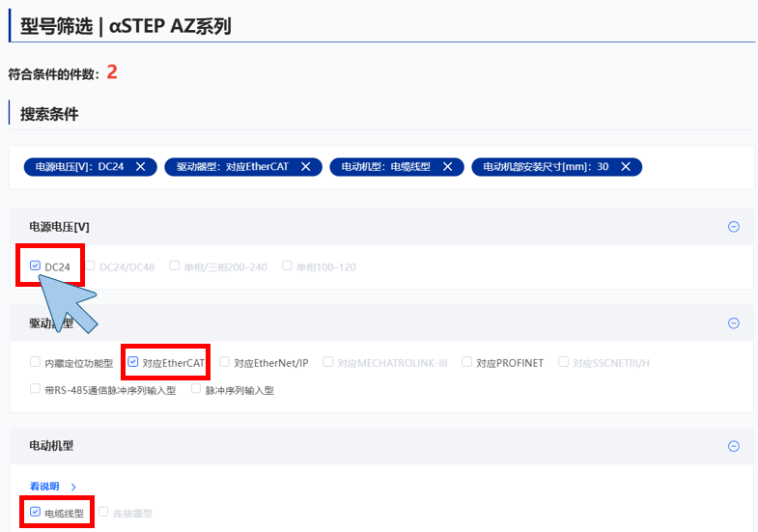Collapse the 驱动器型 section
This screenshot has width=758, height=532.
[x=733, y=323]
